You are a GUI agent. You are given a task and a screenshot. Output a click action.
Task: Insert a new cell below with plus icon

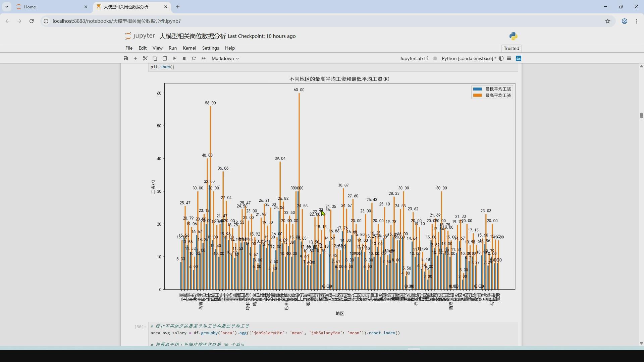point(136,58)
